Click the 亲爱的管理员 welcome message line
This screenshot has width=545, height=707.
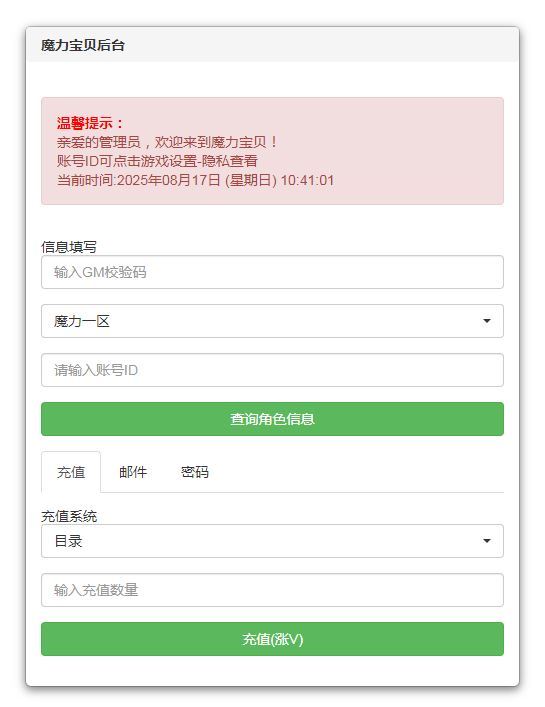(x=167, y=142)
